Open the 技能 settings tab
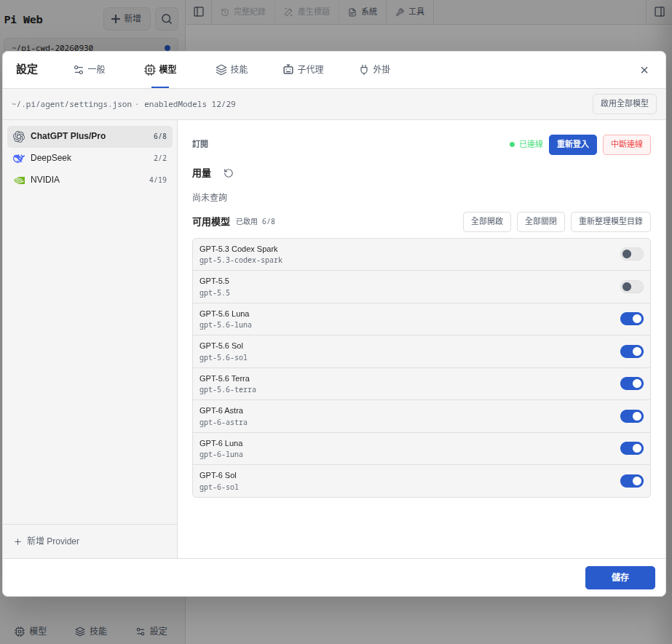Screen dimensions: 672x644 pos(232,69)
